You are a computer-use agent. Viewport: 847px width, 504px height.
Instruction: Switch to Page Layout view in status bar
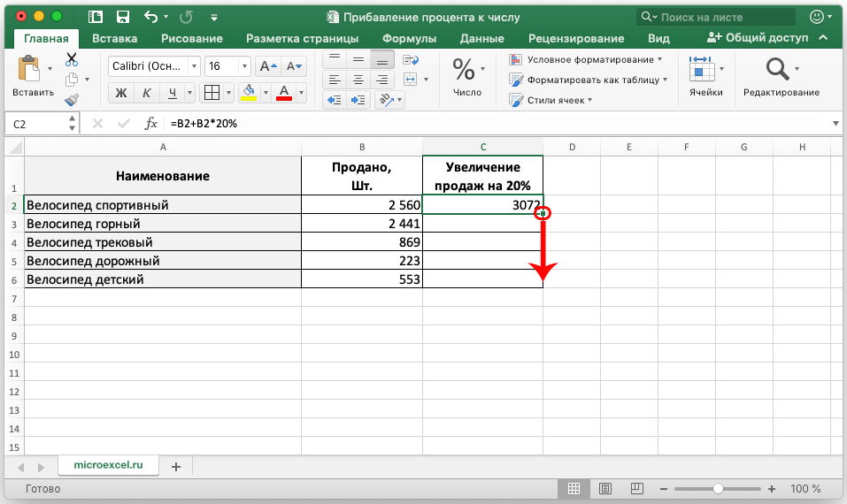point(604,488)
